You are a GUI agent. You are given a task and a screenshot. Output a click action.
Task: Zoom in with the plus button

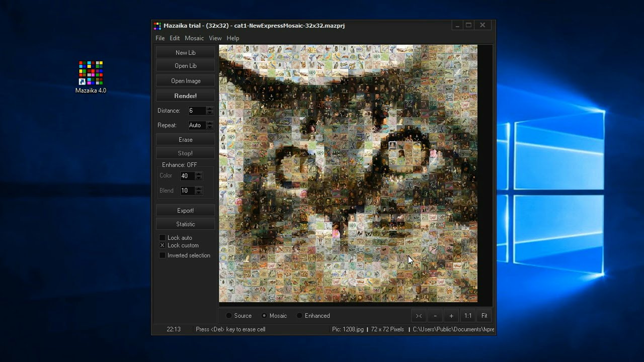[451, 316]
